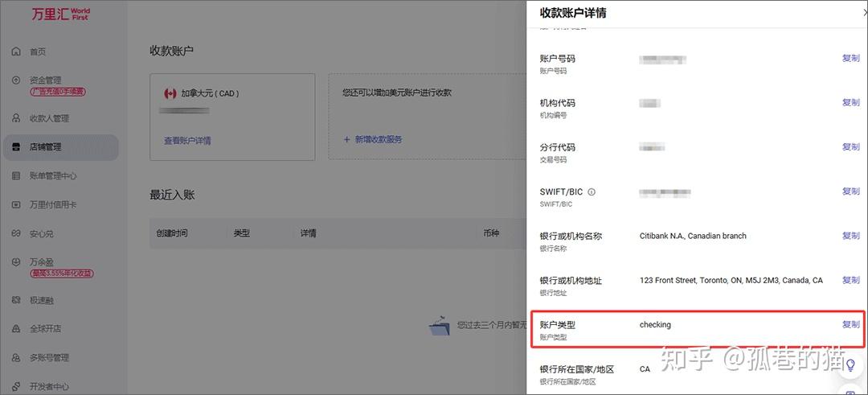This screenshot has width=868, height=395.
Task: Click the 123 Front Street, Toronto address text
Action: (731, 280)
